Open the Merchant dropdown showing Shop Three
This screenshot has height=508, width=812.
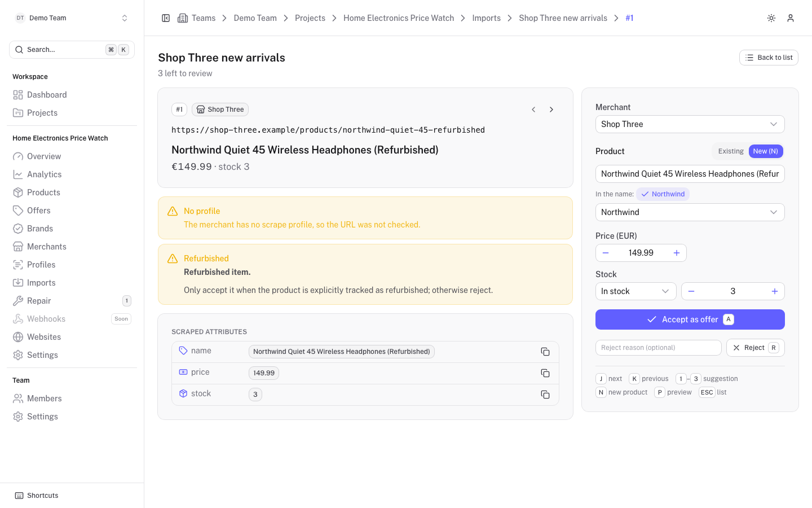(x=690, y=124)
